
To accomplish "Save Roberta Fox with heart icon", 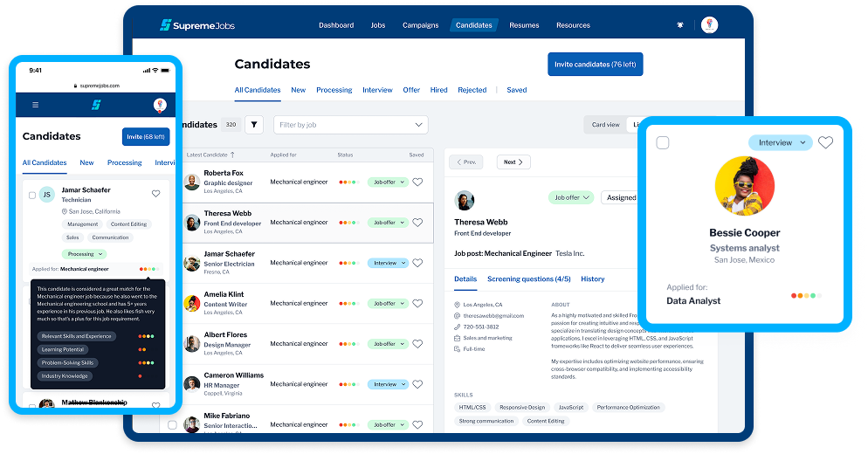I will coord(417,182).
